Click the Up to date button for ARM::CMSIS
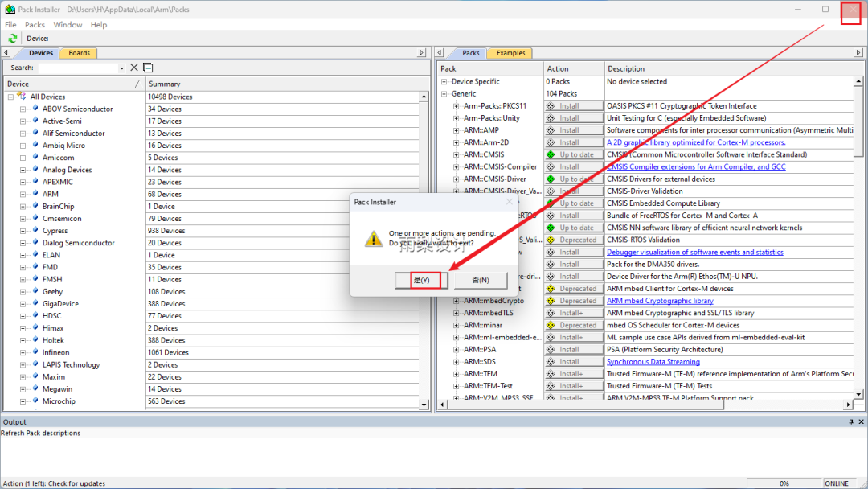868x489 pixels. 573,154
